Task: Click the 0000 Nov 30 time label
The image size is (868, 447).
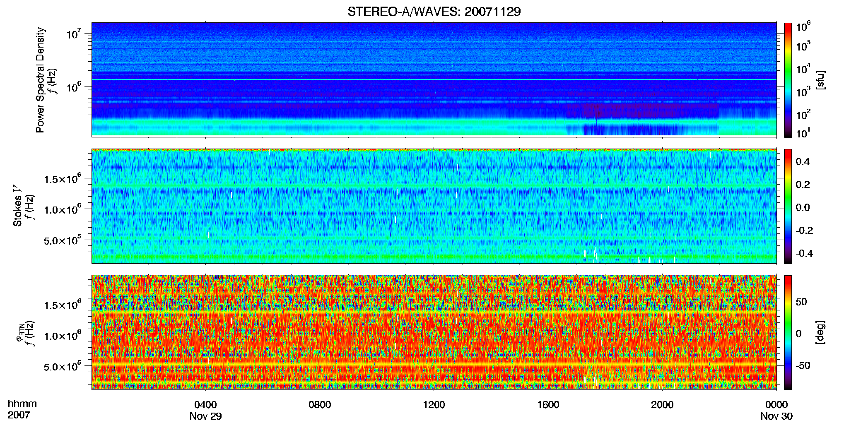Action: (776, 410)
